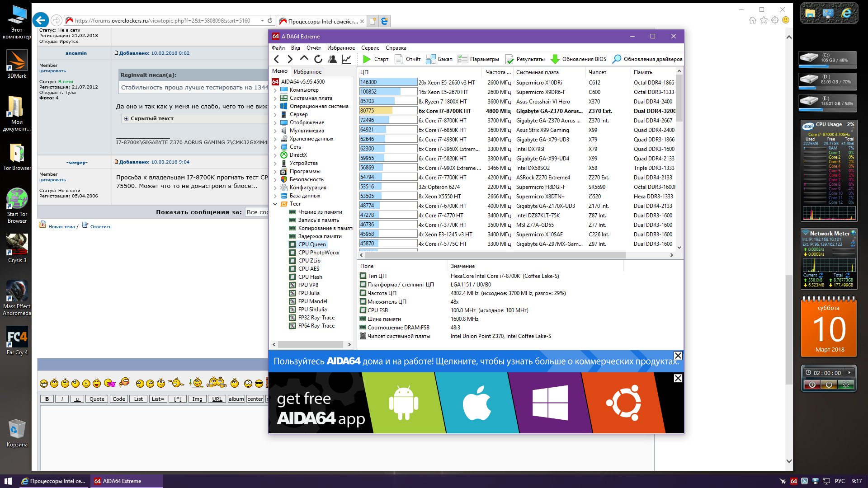
Task: Open the Report document icon
Action: (398, 59)
